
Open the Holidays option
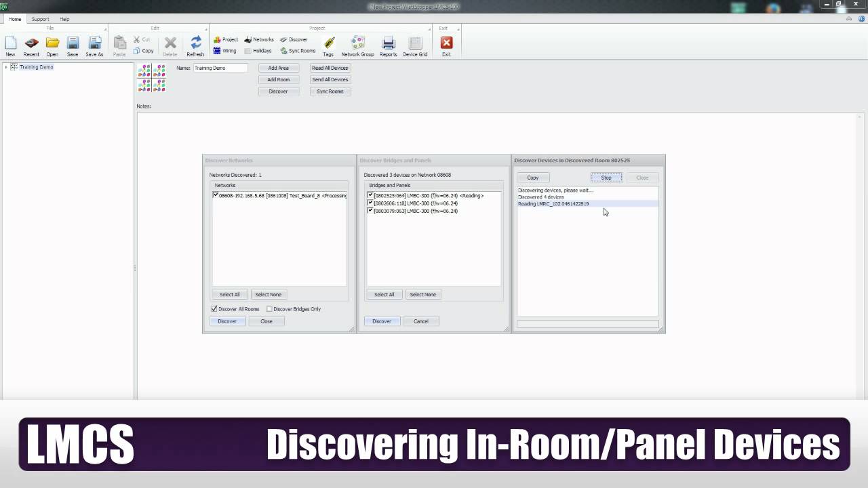[258, 51]
